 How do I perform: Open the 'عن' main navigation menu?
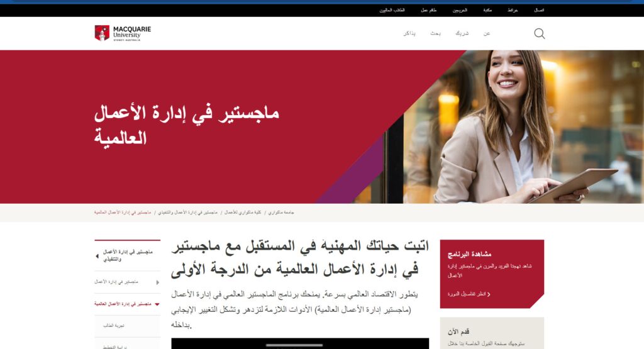point(487,33)
